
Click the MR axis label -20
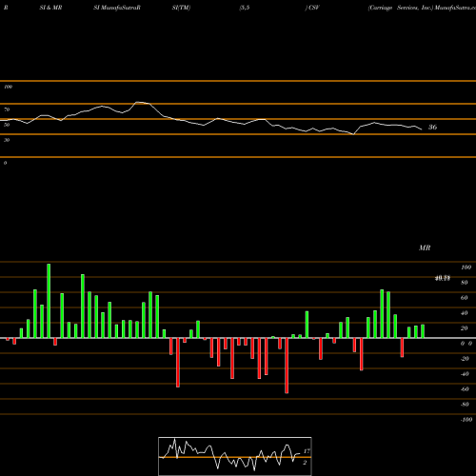465,359
